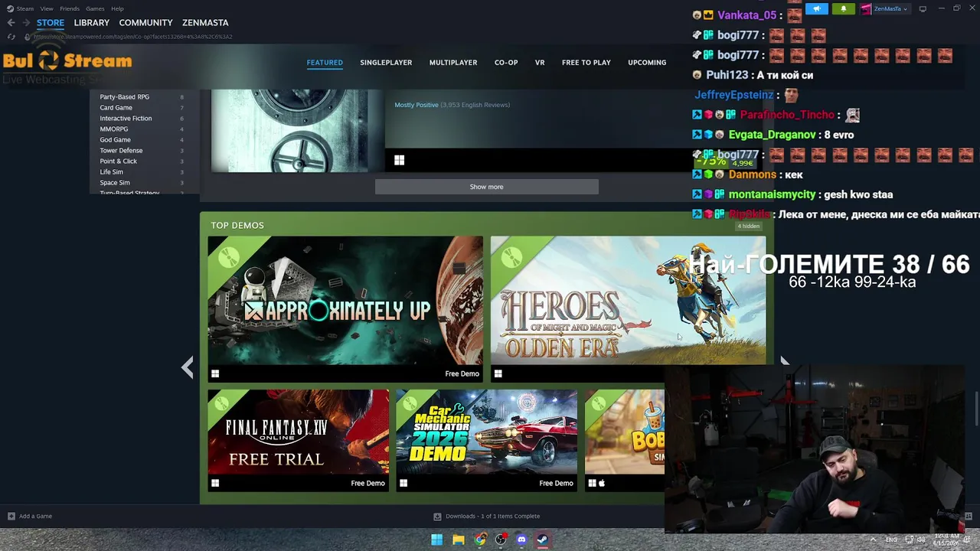Image resolution: width=980 pixels, height=551 pixels.
Task: Select the MULTIPLAYER tab
Action: [x=453, y=63]
